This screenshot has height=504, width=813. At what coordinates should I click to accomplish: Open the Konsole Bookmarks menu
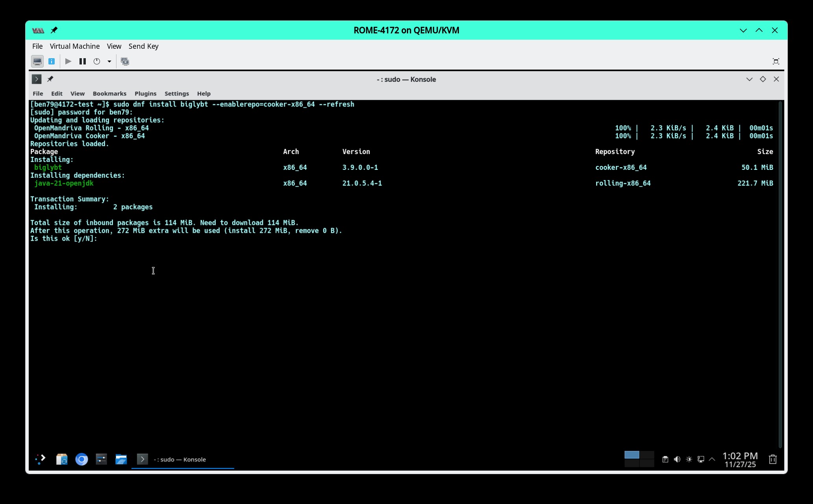tap(109, 94)
